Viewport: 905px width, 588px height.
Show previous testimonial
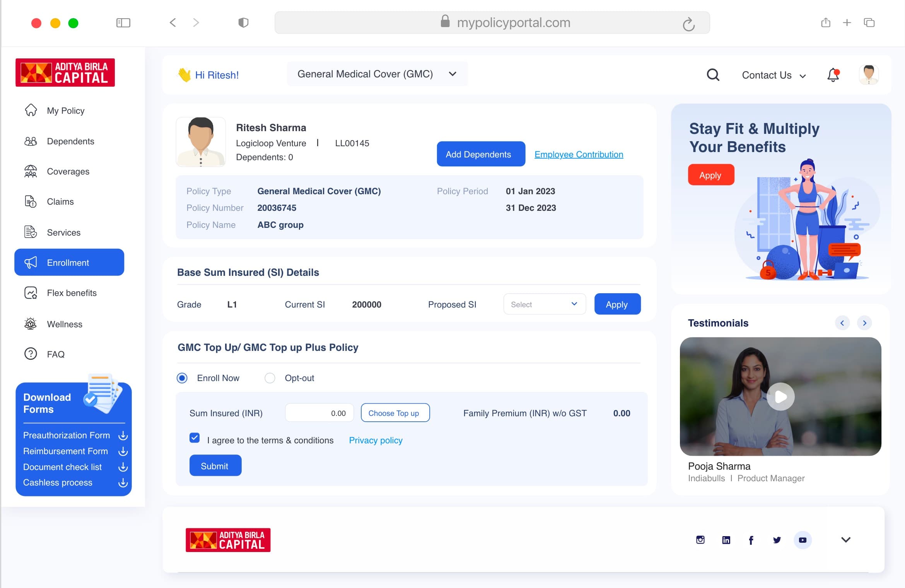click(x=842, y=323)
